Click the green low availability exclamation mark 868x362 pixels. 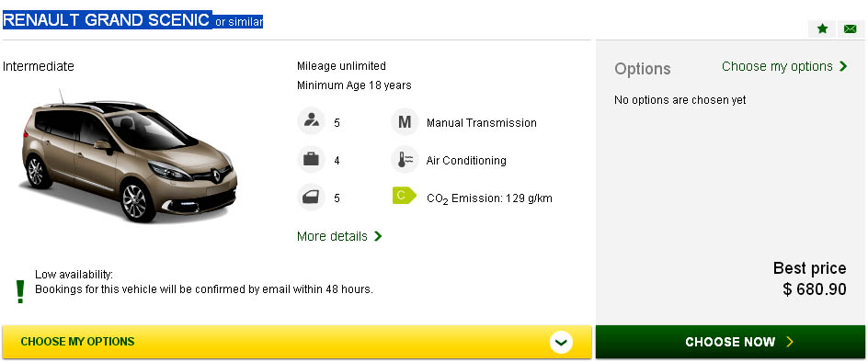[x=20, y=291]
